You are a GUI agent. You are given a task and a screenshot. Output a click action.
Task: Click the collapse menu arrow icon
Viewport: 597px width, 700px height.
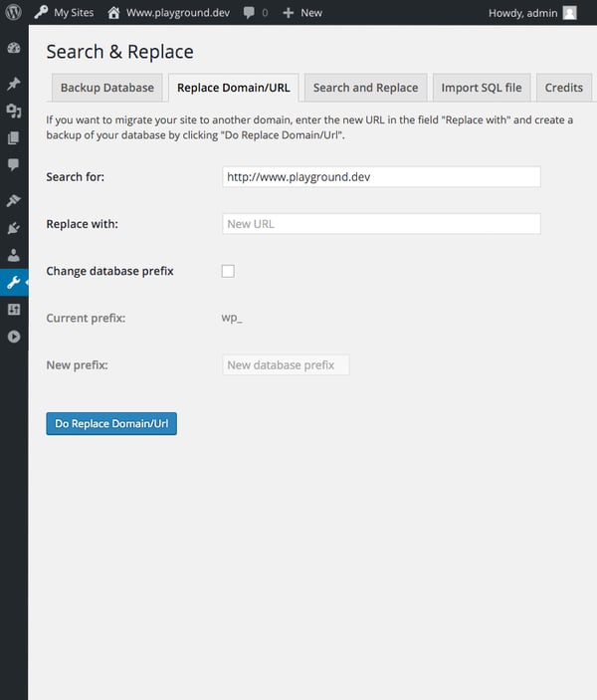[14, 337]
